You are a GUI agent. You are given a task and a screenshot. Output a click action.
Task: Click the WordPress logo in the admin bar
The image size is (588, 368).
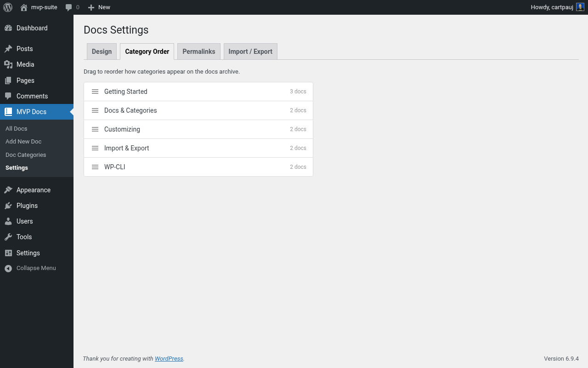(7, 7)
